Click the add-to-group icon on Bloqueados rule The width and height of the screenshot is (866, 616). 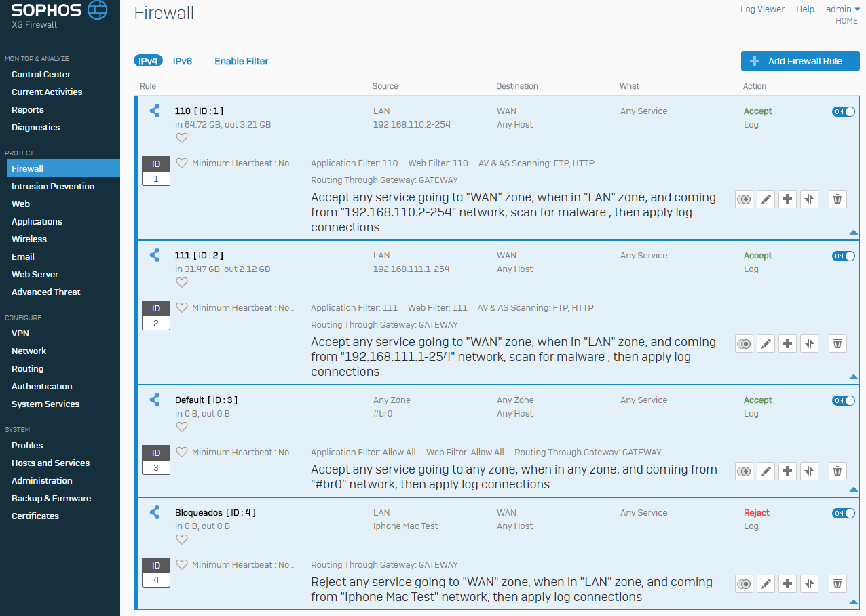[x=745, y=583]
